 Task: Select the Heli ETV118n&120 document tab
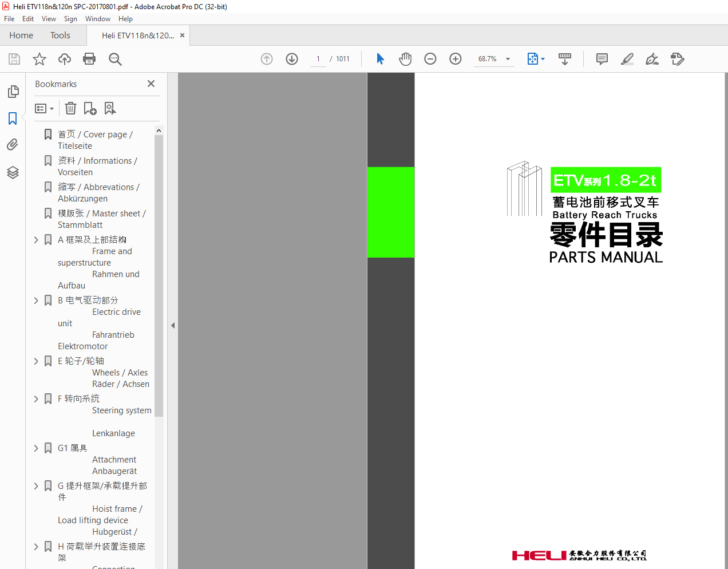(137, 35)
